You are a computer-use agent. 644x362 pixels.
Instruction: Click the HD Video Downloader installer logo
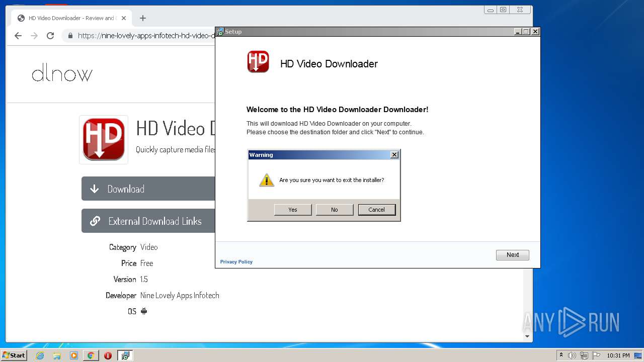click(x=258, y=62)
